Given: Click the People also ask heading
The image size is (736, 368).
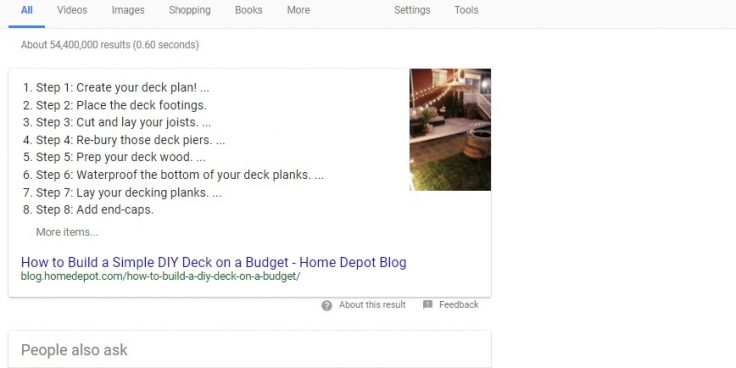Looking at the screenshot, I should [74, 350].
